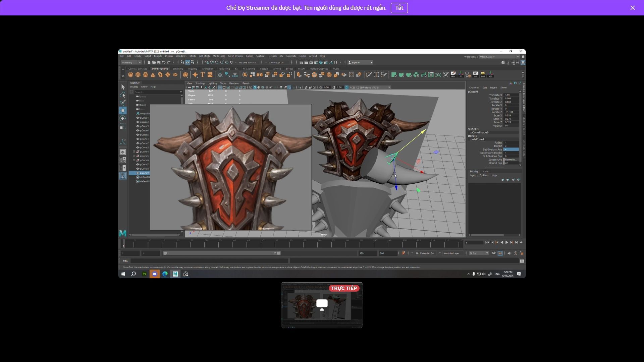Click the Save Scene icon
644x362 pixels.
point(159,62)
